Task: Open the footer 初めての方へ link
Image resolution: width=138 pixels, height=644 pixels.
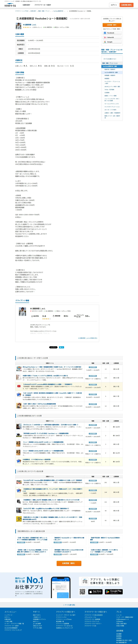Action: (x=37, y=615)
